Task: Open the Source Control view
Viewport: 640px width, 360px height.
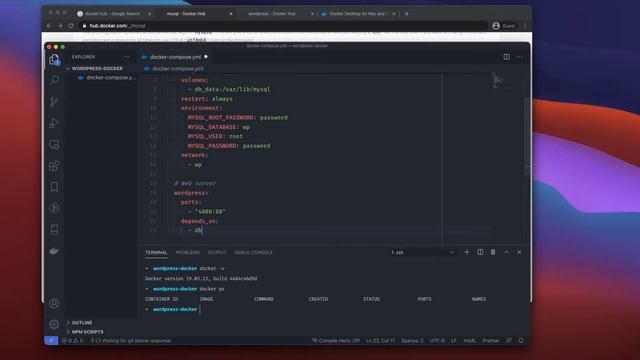Action: [x=54, y=101]
